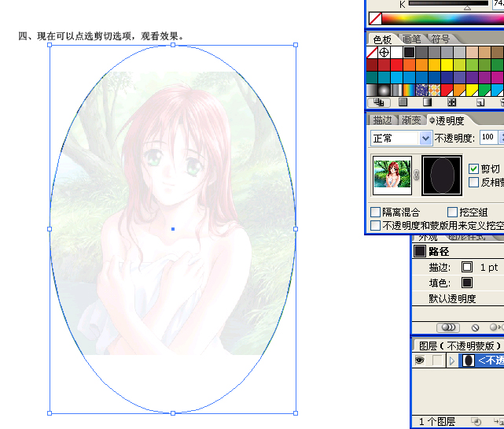Viewport: 504px width, 429px height.
Task: Click the fill box icon next to 填色
Action: [x=467, y=283]
